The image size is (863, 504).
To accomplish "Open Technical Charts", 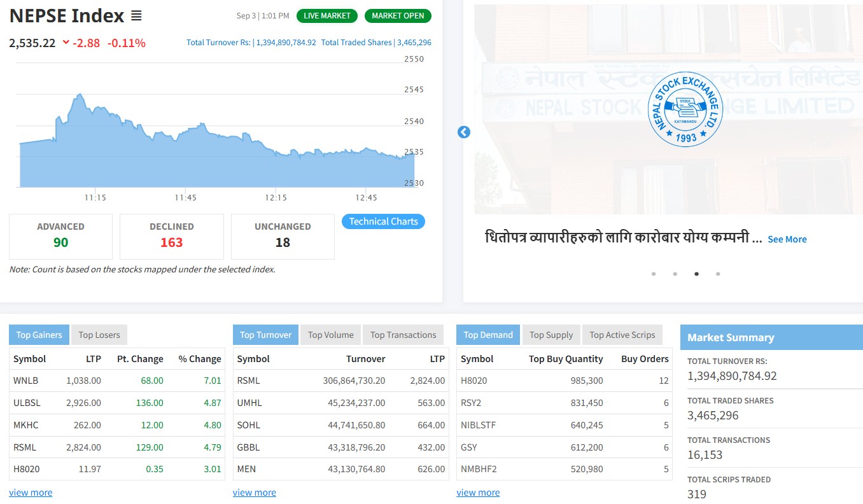I will click(x=383, y=221).
